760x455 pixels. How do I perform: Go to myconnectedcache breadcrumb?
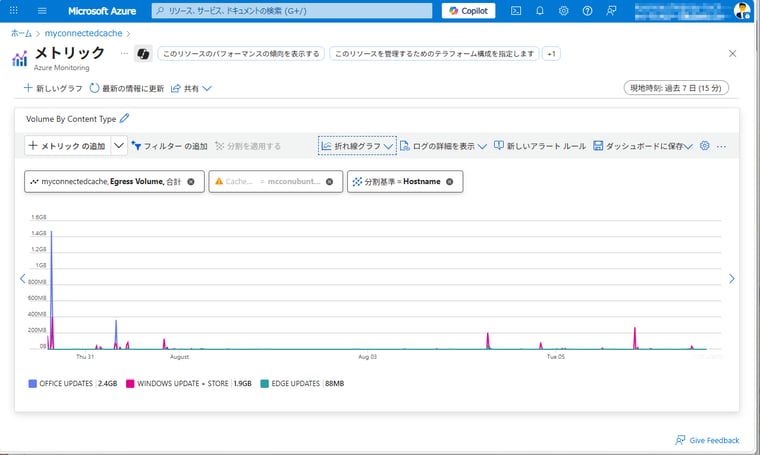83,33
